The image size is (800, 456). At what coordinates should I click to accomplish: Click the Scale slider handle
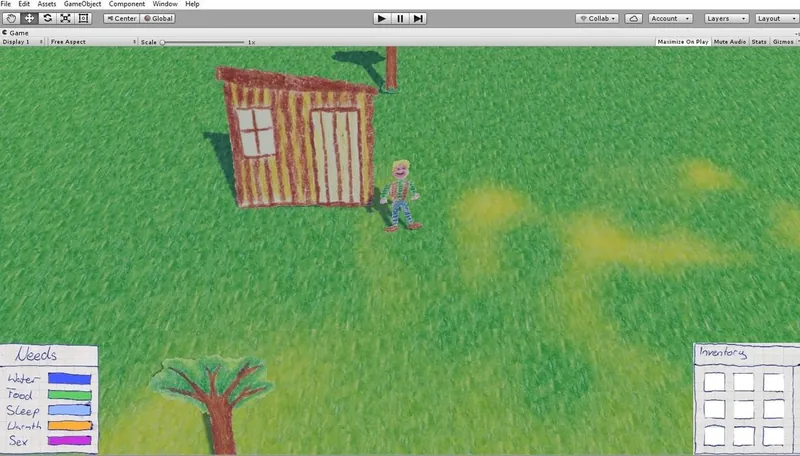coord(162,42)
